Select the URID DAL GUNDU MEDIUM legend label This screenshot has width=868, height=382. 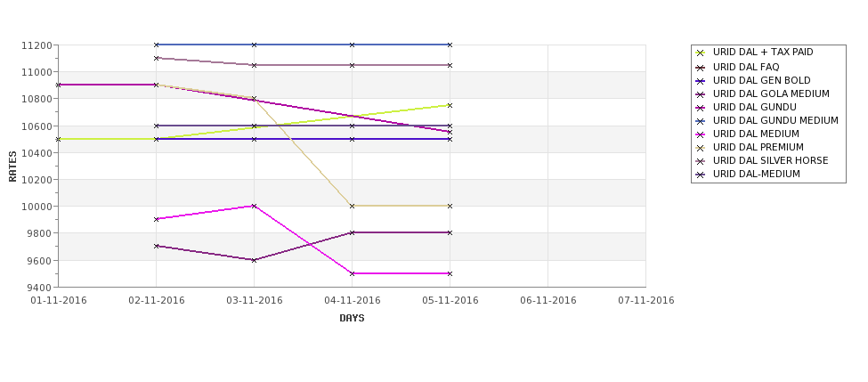pos(775,121)
